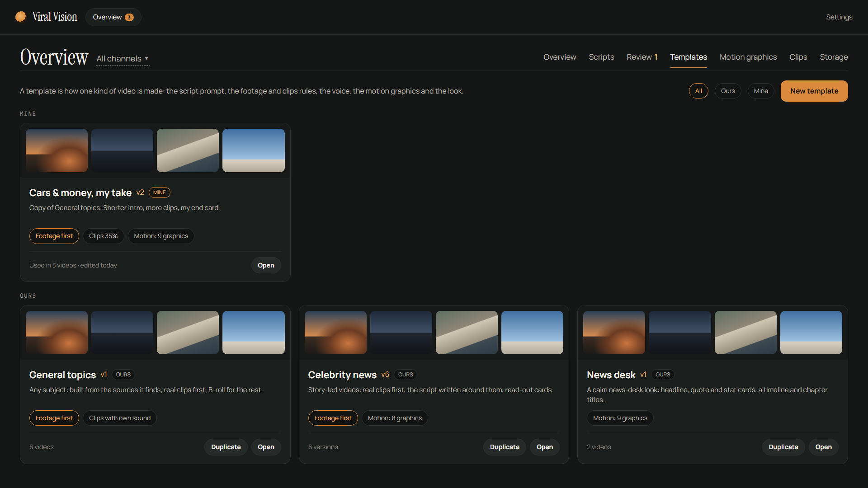The image size is (868, 488).
Task: Select the All filter chip
Action: click(698, 91)
